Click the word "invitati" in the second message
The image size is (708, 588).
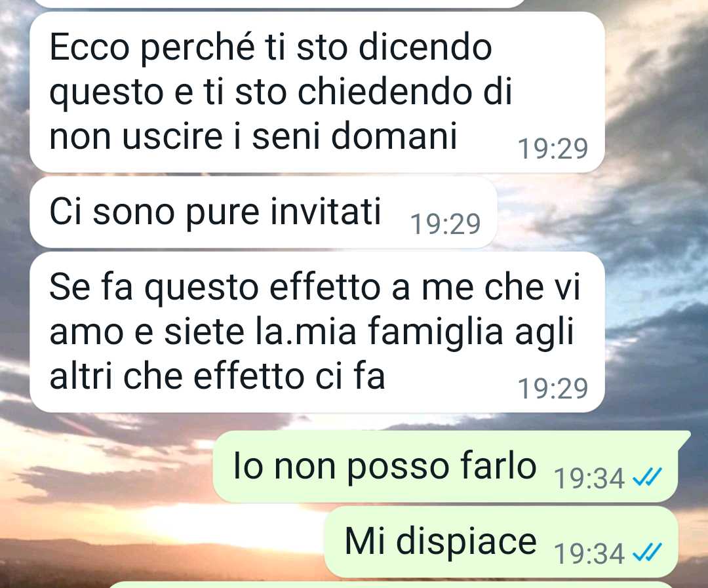[x=326, y=211]
